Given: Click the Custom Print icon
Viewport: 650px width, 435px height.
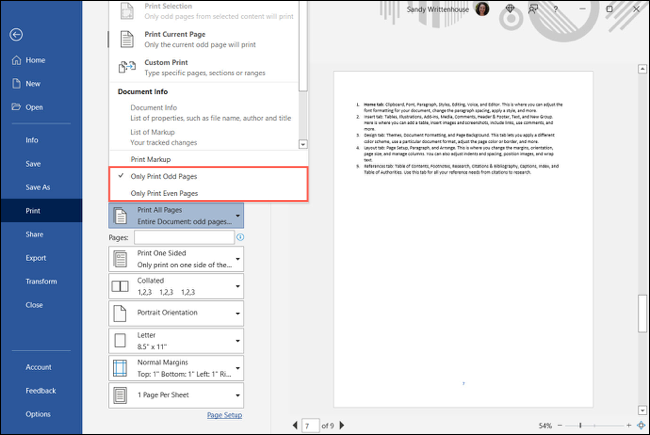Looking at the screenshot, I should tap(127, 67).
